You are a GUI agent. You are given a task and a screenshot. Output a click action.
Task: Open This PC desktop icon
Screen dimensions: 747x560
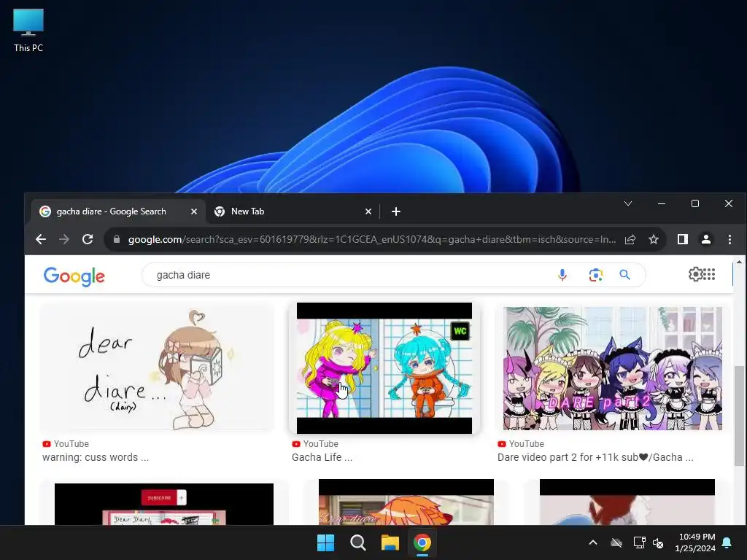(x=28, y=30)
